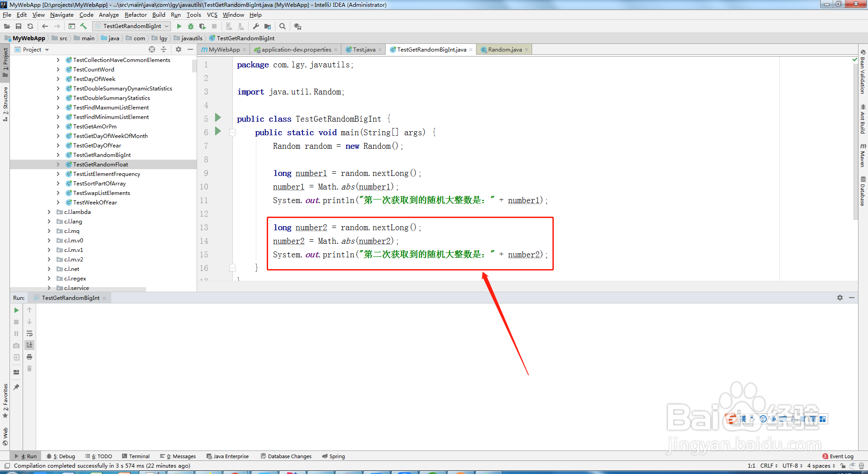The height and width of the screenshot is (474, 868).
Task: Toggle the Bean Validation side panel
Action: [x=863, y=72]
